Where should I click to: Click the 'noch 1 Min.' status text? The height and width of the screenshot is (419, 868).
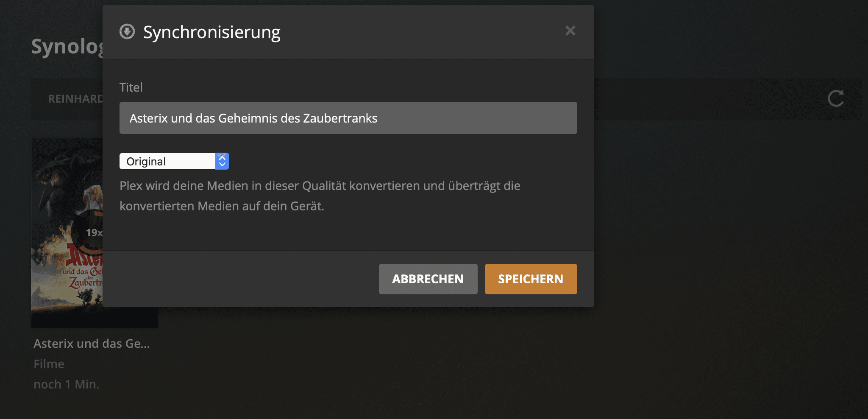click(66, 384)
